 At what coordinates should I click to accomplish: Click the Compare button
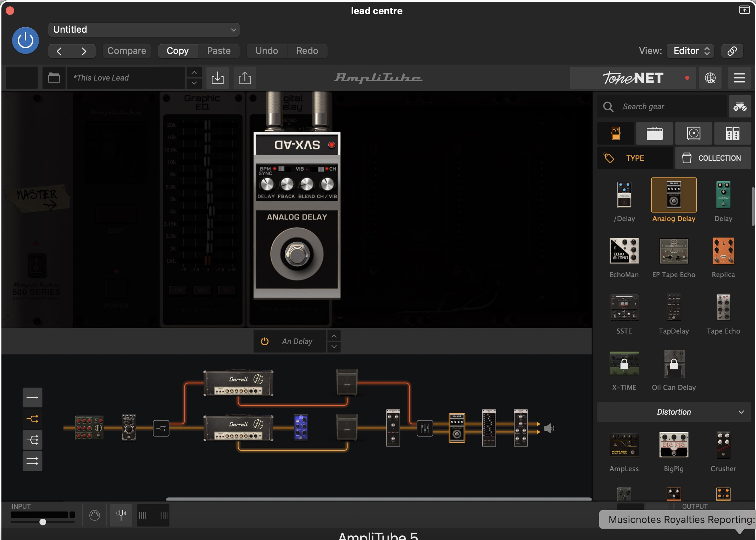[x=127, y=51]
